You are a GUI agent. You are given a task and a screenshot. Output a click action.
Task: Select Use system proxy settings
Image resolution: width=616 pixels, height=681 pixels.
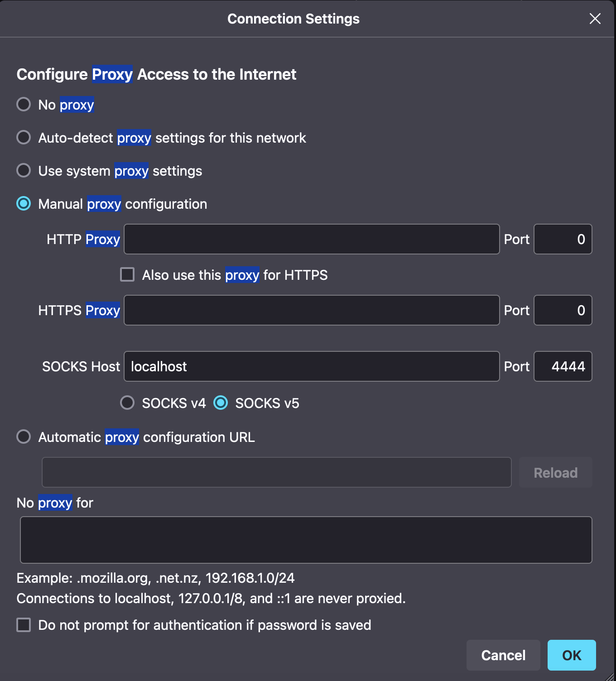pos(24,171)
